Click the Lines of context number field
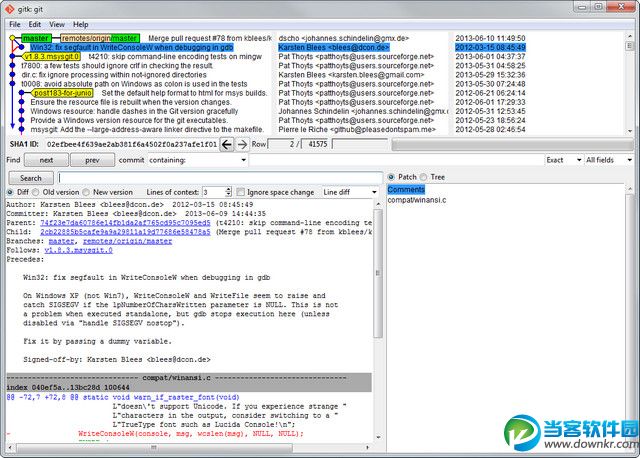 point(213,192)
